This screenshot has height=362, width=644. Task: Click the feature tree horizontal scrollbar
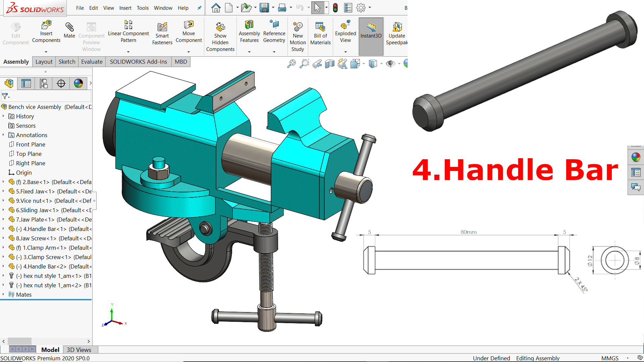pyautogui.click(x=19, y=341)
